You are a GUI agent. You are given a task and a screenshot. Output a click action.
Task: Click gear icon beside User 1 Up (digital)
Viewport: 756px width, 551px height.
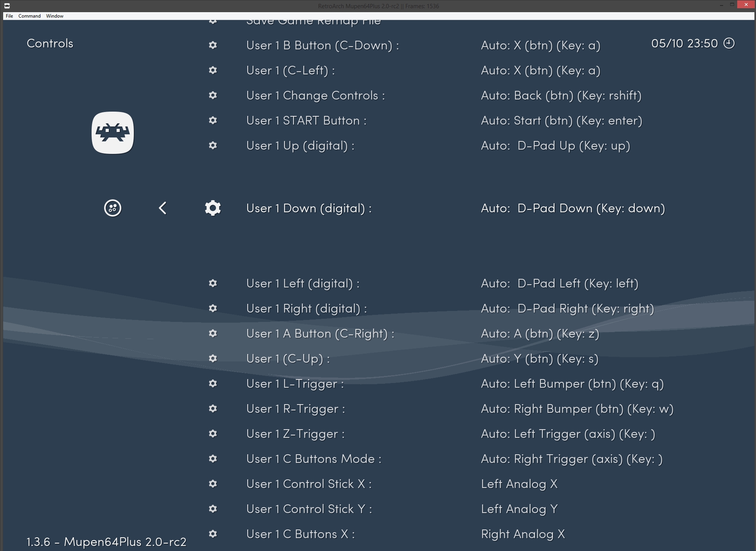coord(213,145)
